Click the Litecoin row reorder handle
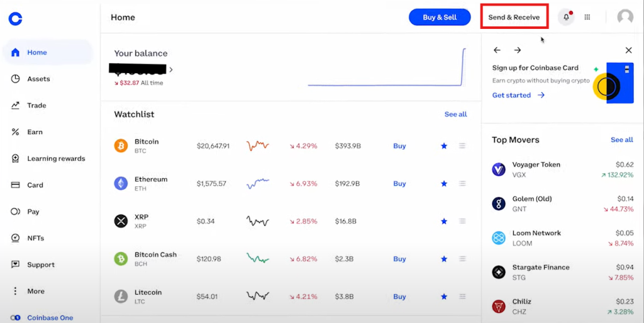The width and height of the screenshot is (644, 323). pos(462,297)
